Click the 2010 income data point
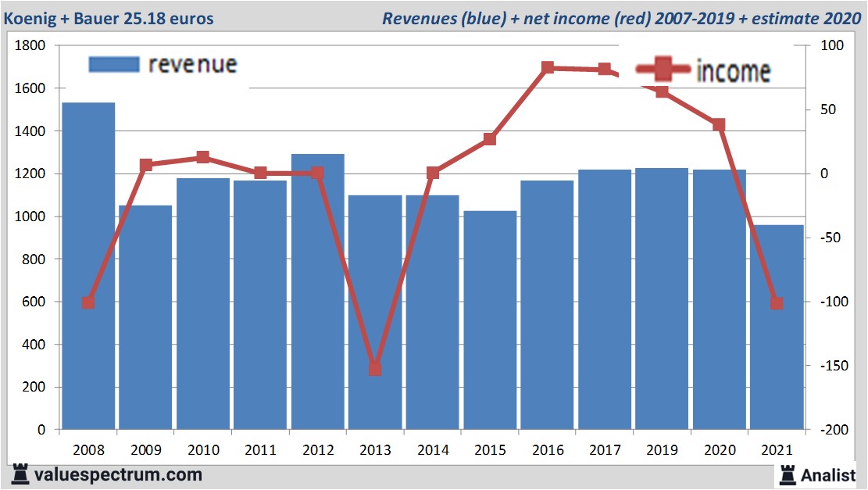Screen dimensions: 868x490 point(203,157)
